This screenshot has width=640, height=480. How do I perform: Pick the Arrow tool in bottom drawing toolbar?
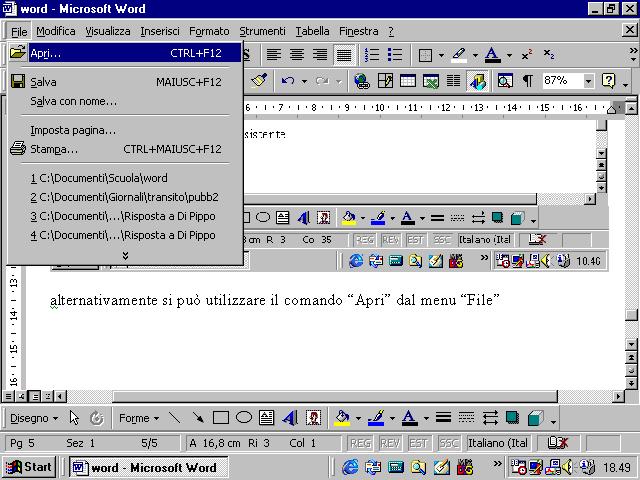coord(198,418)
